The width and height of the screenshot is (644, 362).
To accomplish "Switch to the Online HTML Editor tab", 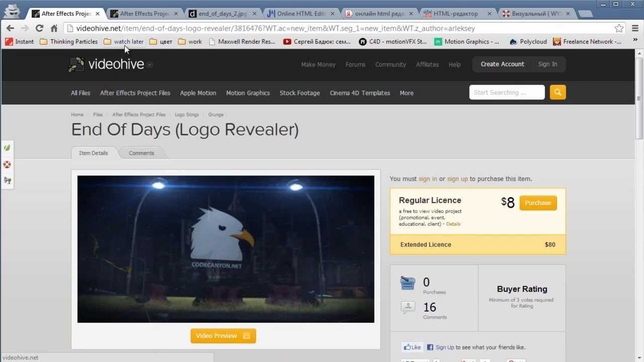I will point(300,14).
